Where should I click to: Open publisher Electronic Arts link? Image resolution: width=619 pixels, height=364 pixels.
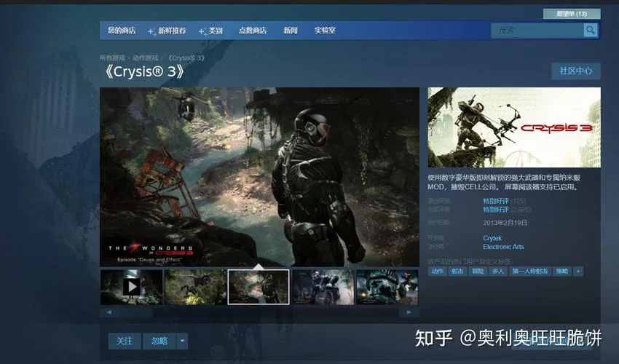coord(503,247)
